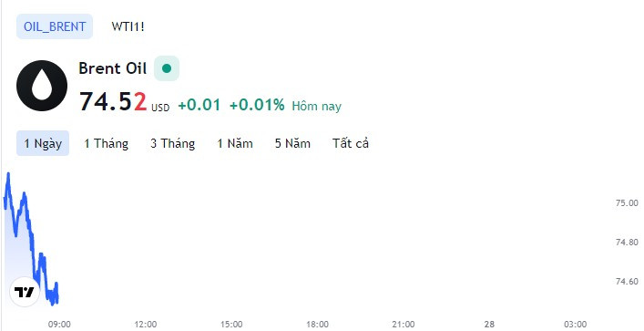The height and width of the screenshot is (331, 644).
Task: Click the 09:00 time axis label
Action: tap(59, 325)
